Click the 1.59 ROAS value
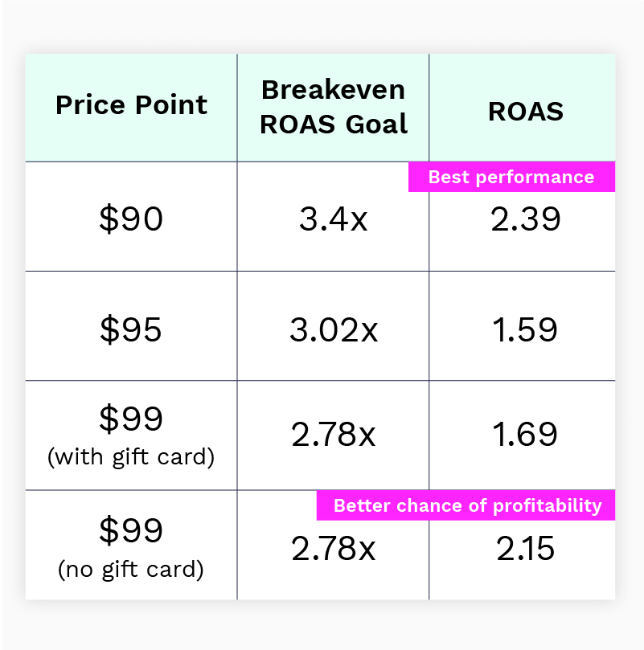Image resolution: width=644 pixels, height=650 pixels. (x=525, y=329)
